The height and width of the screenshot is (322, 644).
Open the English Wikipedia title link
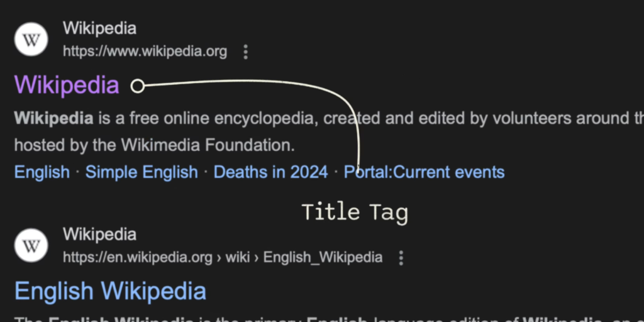click(111, 291)
